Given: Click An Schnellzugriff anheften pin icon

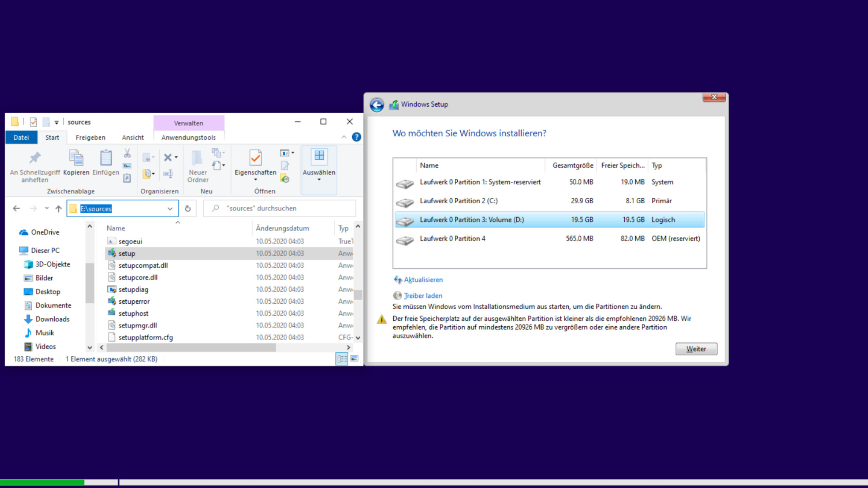Looking at the screenshot, I should click(35, 158).
